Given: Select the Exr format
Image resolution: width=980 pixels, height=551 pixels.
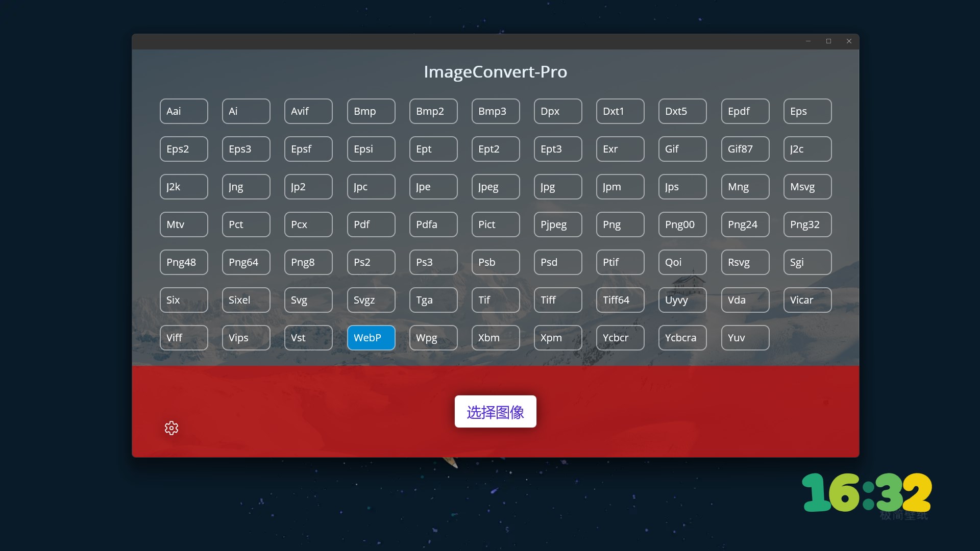Looking at the screenshot, I should coord(620,149).
